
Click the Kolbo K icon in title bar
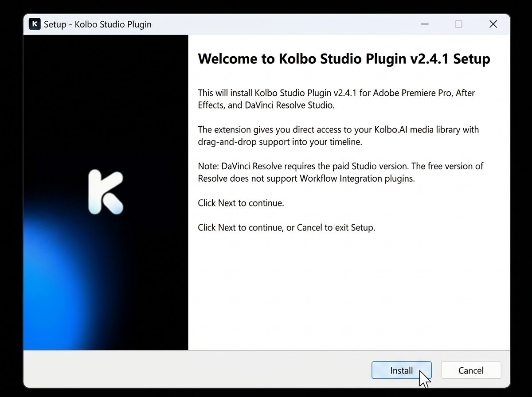point(35,24)
